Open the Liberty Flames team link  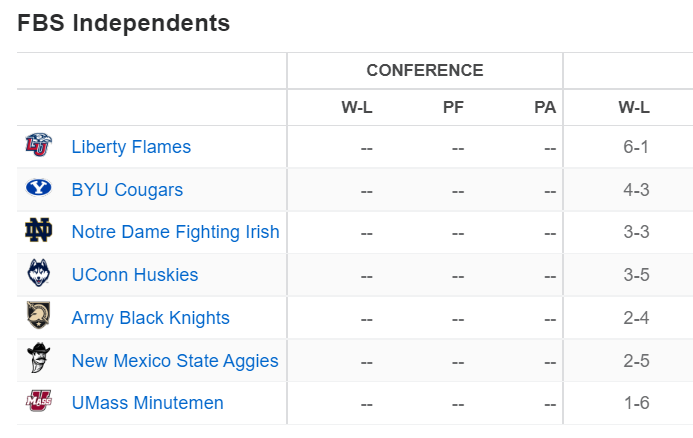click(131, 147)
